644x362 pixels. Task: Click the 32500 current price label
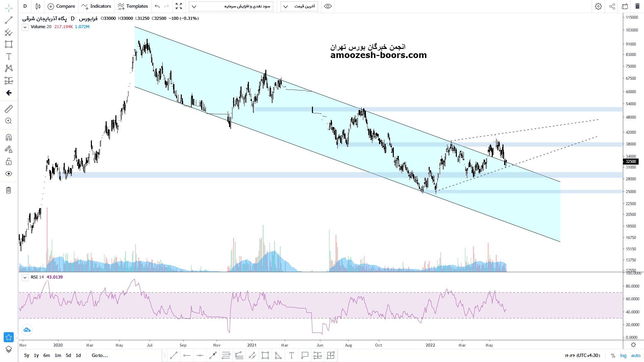631,162
